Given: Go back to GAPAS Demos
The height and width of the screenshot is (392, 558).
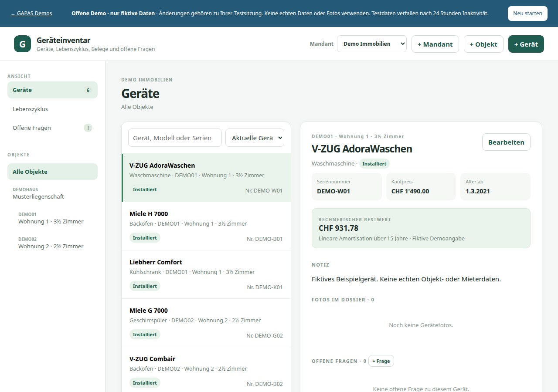Looking at the screenshot, I should (31, 14).
